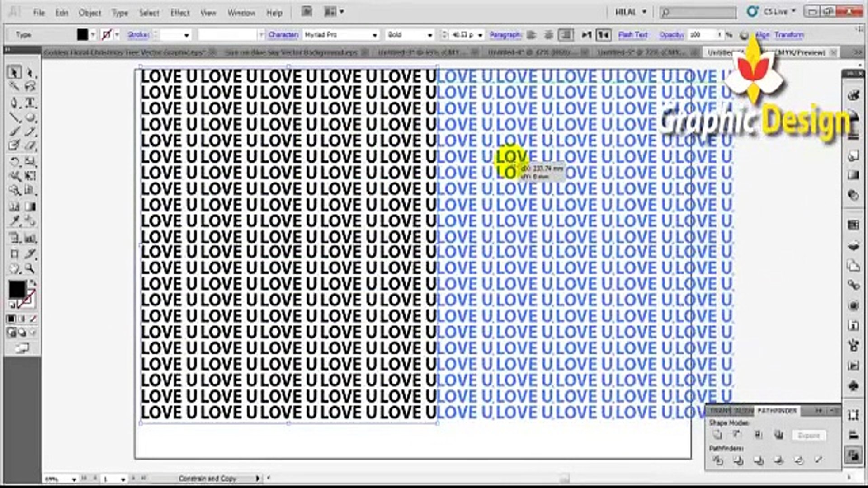
Task: Select the Eraser tool
Action: (x=30, y=146)
